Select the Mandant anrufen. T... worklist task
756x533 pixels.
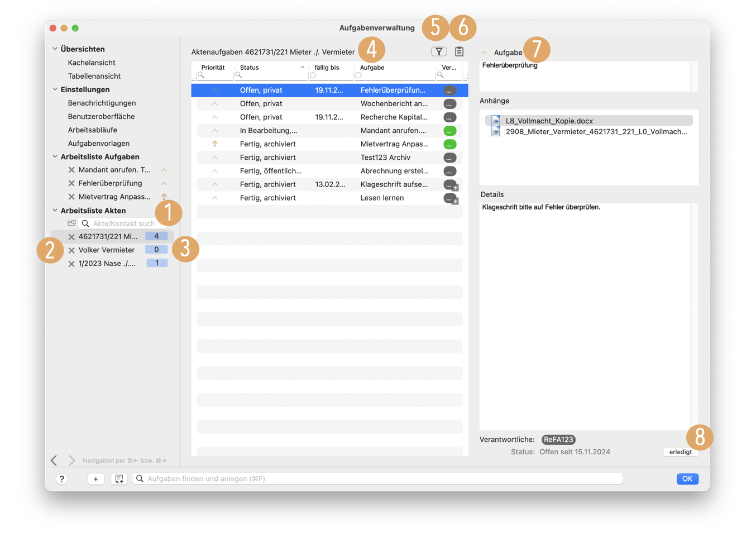pyautogui.click(x=114, y=170)
